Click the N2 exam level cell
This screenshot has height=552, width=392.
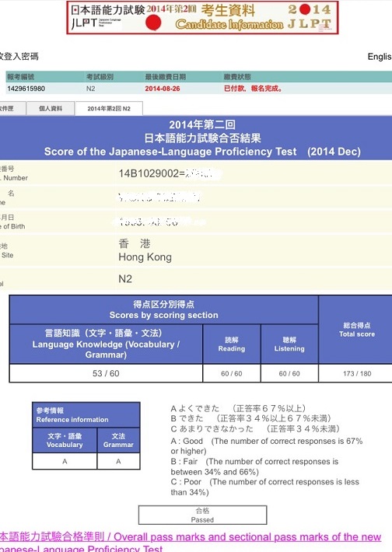pyautogui.click(x=90, y=89)
